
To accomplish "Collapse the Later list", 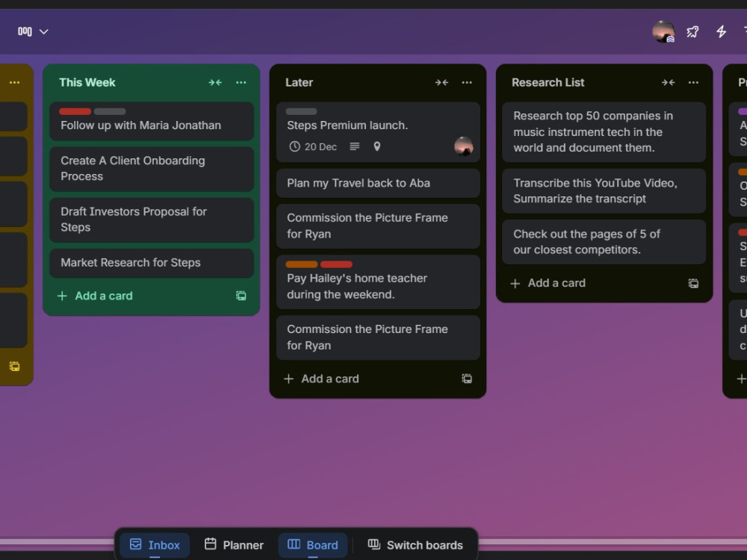I will coord(441,82).
